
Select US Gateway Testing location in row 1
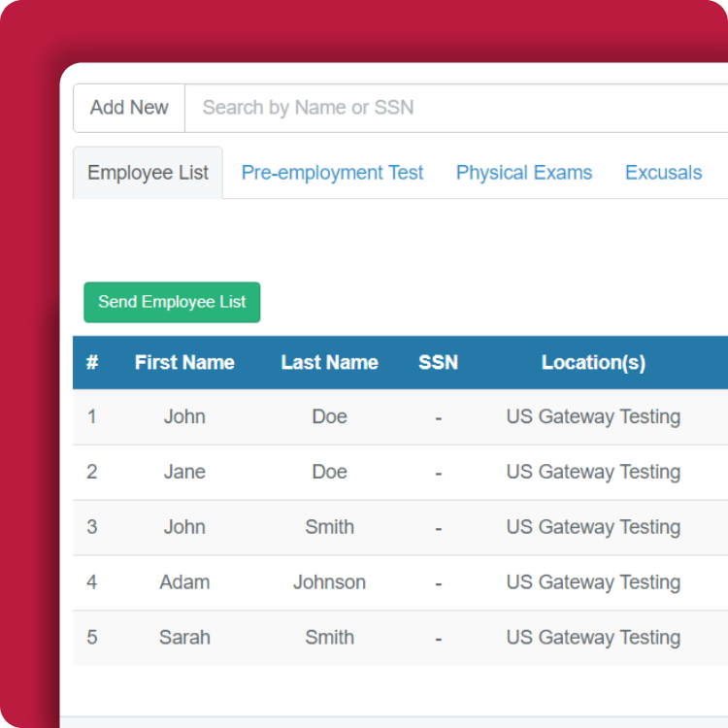(593, 417)
